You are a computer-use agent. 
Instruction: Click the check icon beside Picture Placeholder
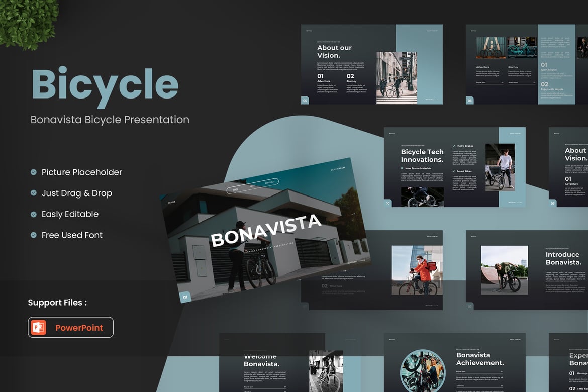point(33,172)
